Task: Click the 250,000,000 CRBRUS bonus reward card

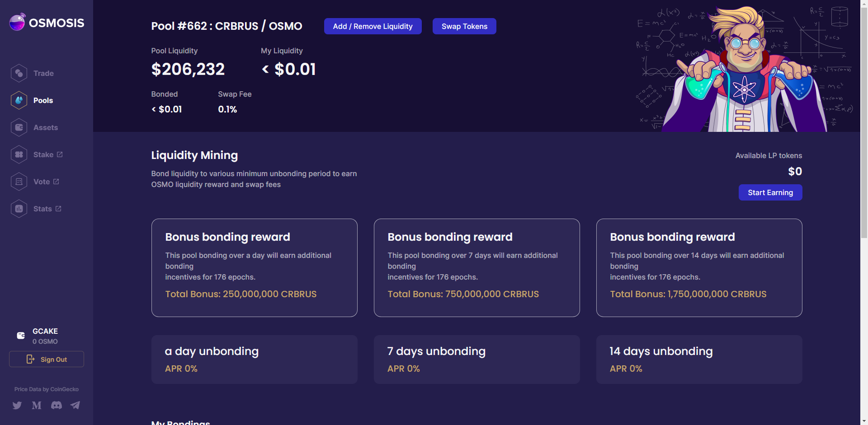Action: (x=255, y=268)
